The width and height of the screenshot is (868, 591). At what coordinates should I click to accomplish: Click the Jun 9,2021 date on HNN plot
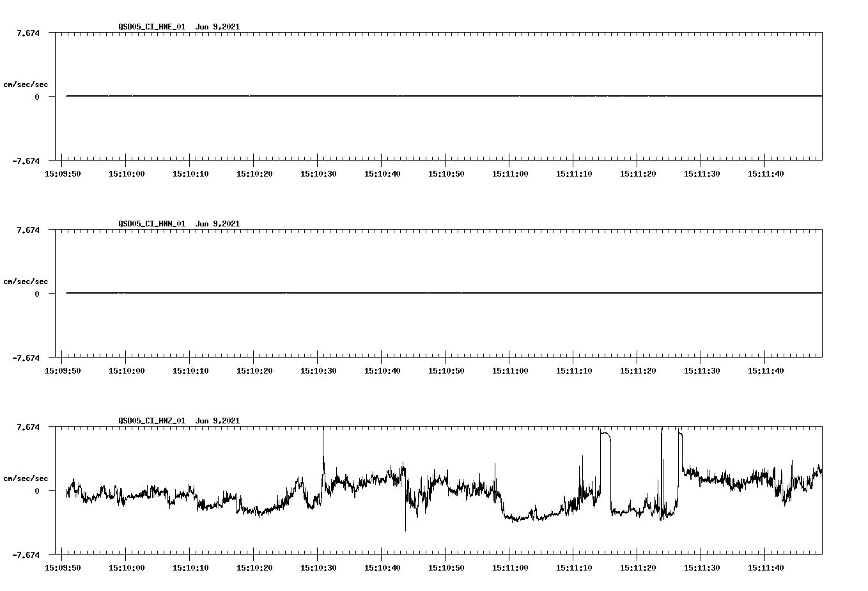218,224
